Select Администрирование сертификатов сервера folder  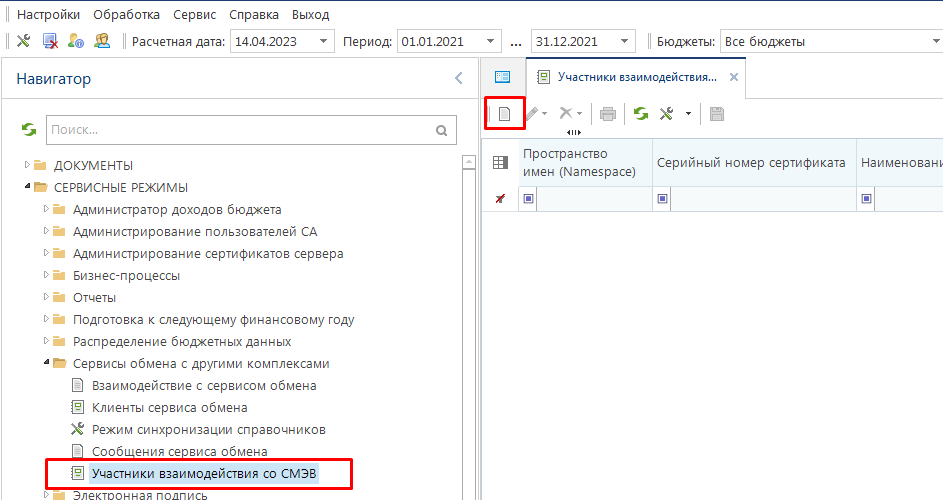click(x=208, y=253)
